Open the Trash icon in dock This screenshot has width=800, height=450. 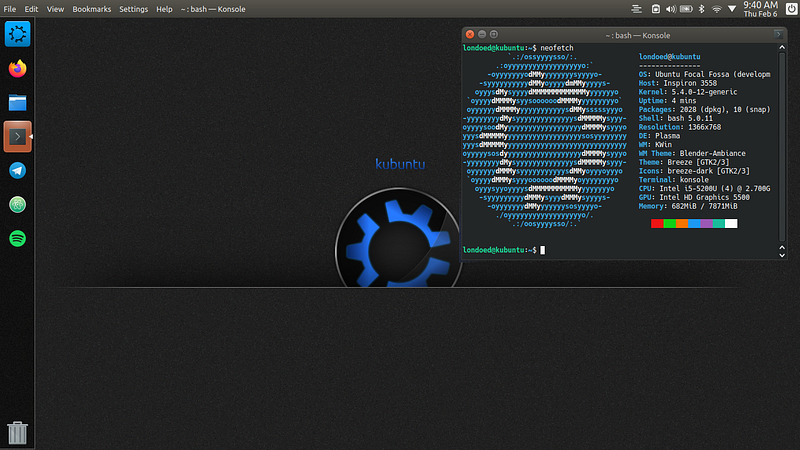[17, 433]
